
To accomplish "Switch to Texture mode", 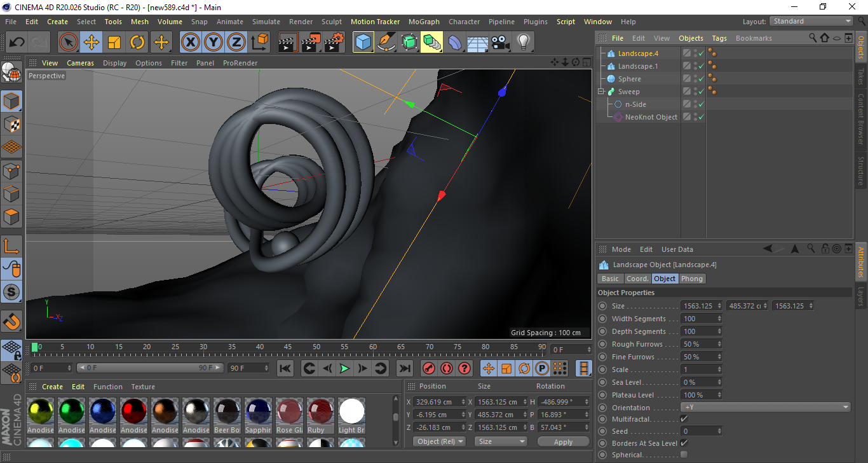I will (x=12, y=124).
